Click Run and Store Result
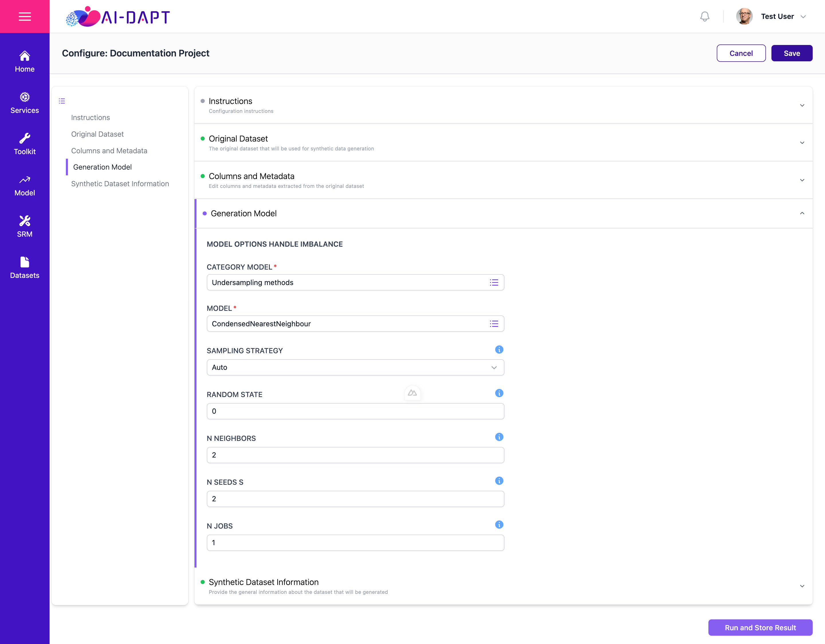 (x=760, y=627)
